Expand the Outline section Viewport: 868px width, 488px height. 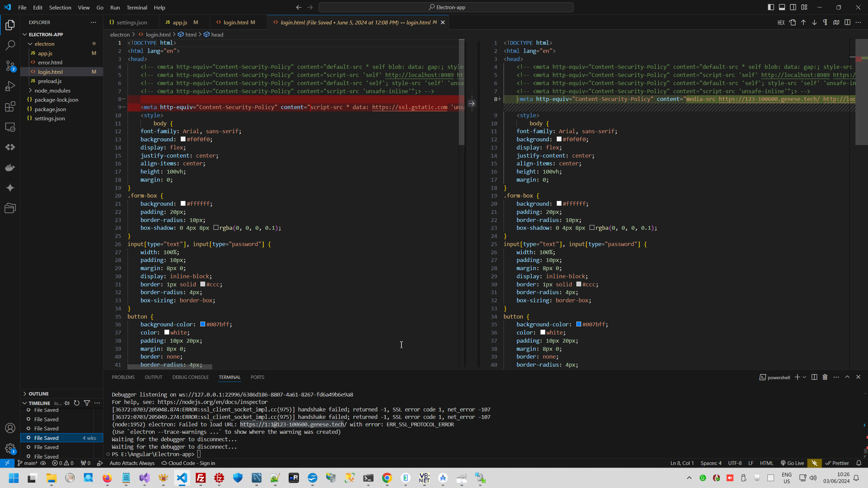pos(39,393)
